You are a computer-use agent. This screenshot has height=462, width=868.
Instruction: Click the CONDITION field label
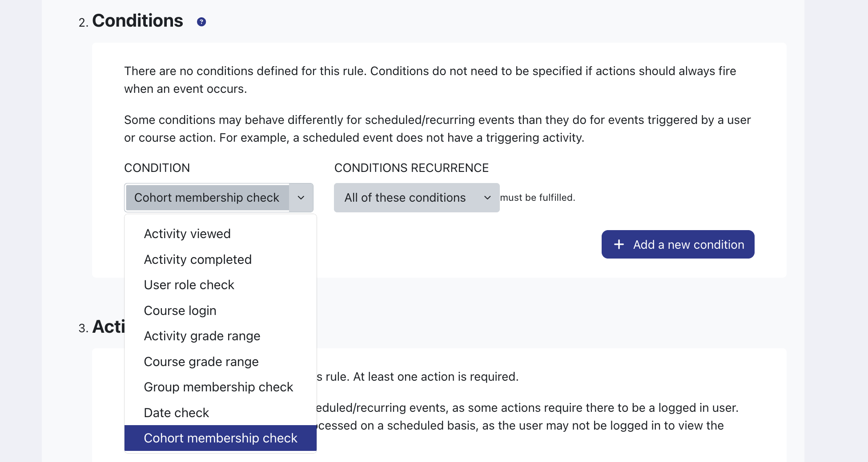[157, 168]
